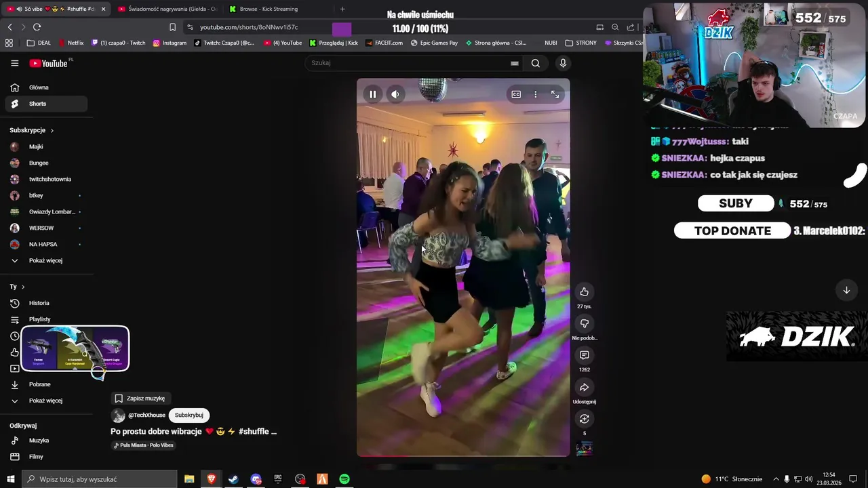The height and width of the screenshot is (488, 868).
Task: Open Steam from the taskbar
Action: click(233, 479)
